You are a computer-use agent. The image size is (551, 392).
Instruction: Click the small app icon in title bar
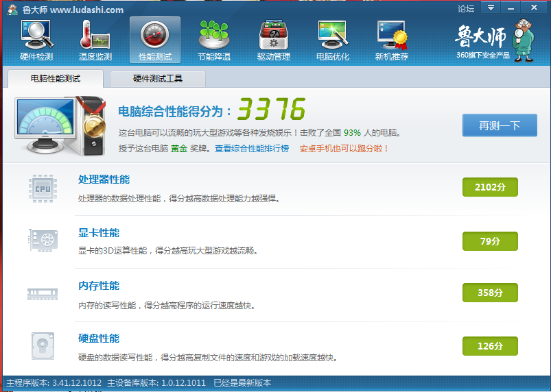click(12, 9)
